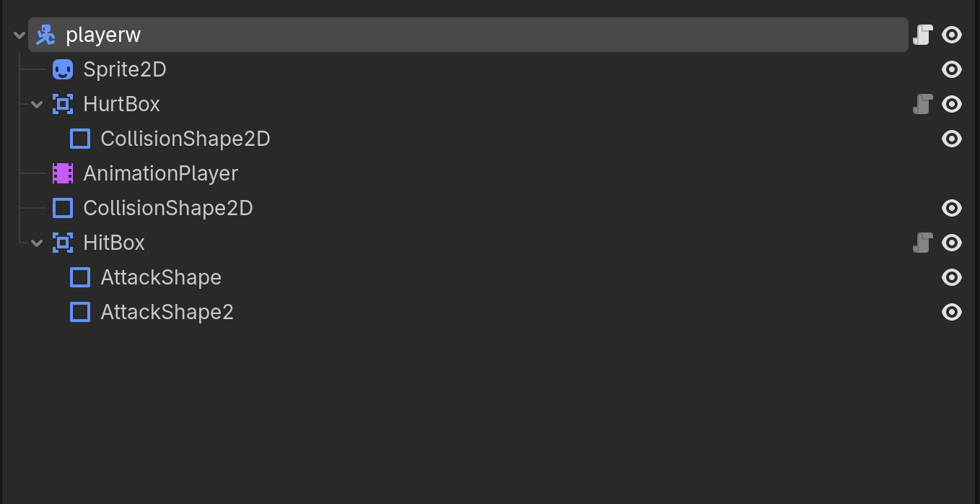Click the playerw character body icon
This screenshot has height=504, width=980.
pos(46,35)
